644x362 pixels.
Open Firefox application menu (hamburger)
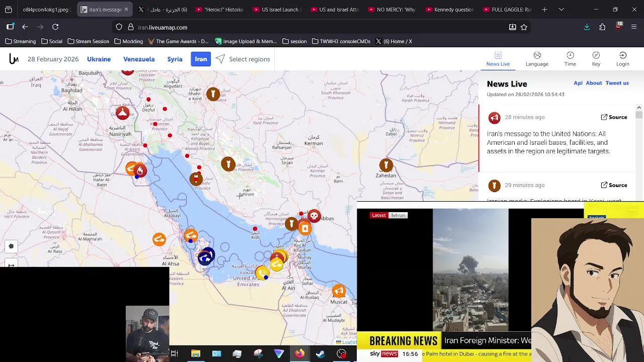click(633, 27)
